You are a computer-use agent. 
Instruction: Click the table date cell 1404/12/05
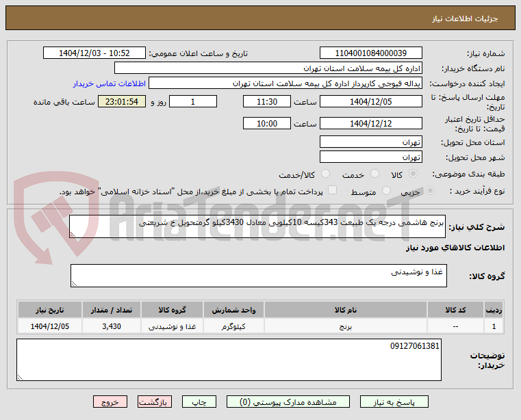pyautogui.click(x=50, y=326)
